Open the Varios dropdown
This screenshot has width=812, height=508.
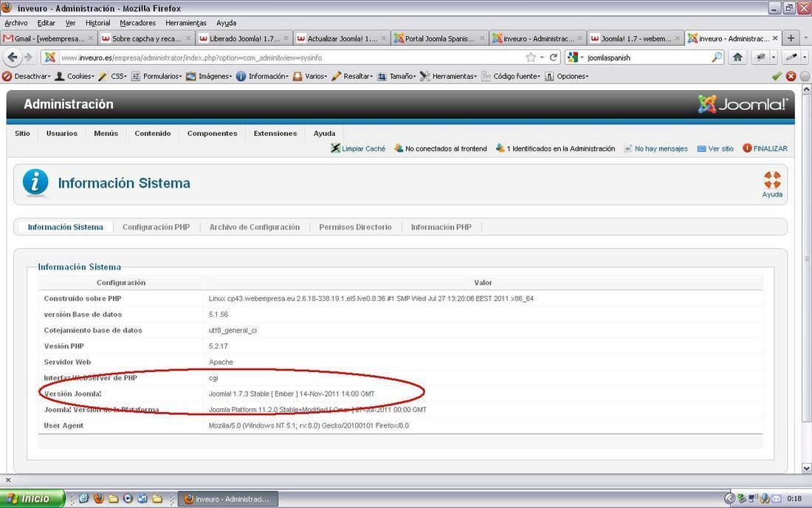click(x=310, y=76)
